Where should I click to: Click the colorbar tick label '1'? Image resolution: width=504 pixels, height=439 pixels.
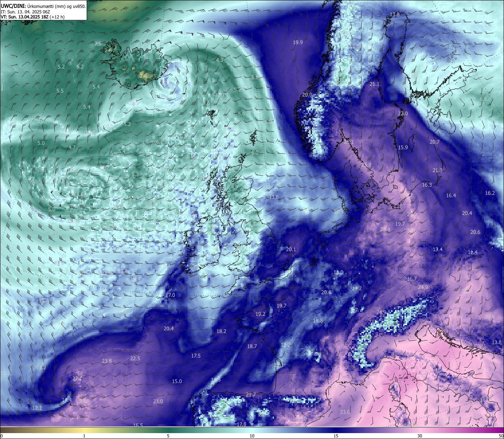point(84,436)
